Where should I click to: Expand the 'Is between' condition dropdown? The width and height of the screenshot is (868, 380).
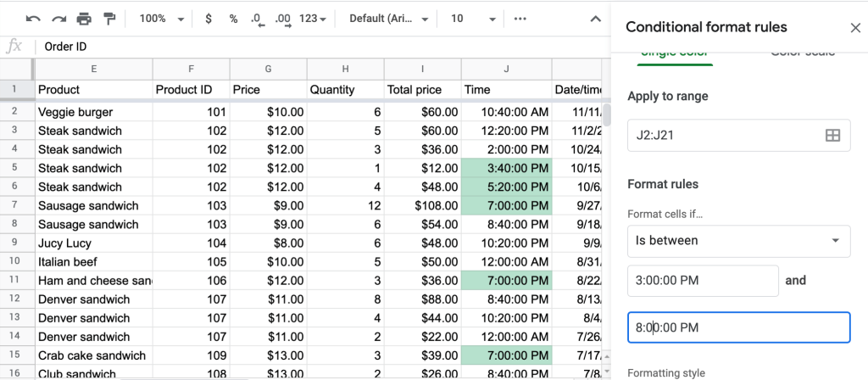click(x=738, y=241)
